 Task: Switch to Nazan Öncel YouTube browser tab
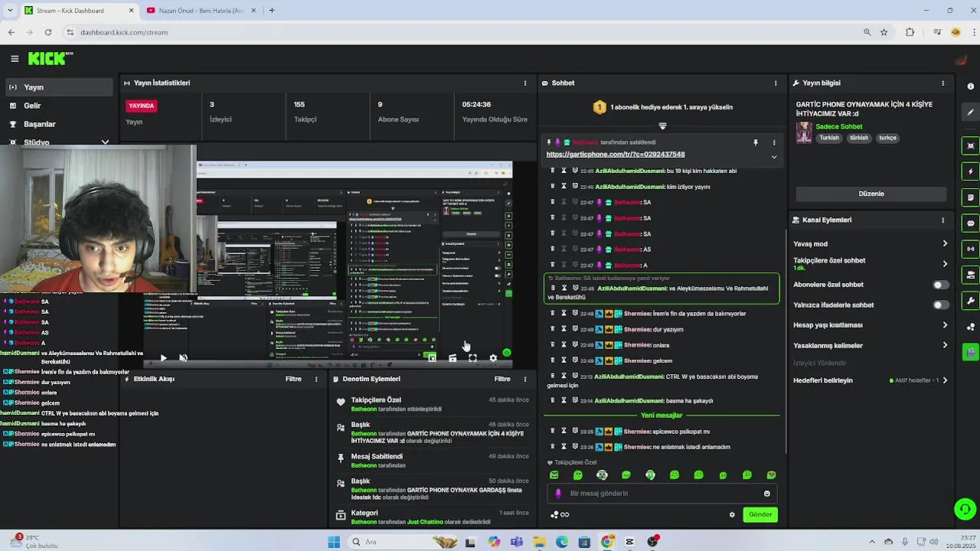tap(201, 11)
